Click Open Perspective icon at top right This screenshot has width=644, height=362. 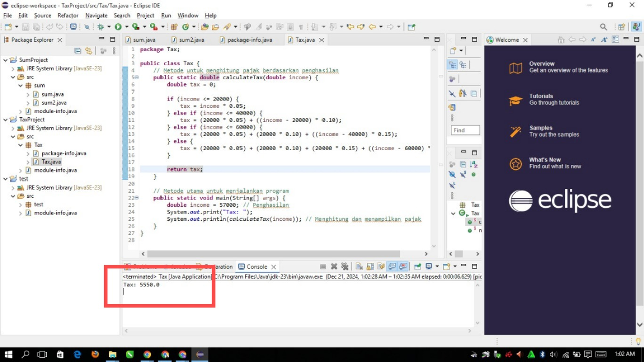(x=621, y=27)
